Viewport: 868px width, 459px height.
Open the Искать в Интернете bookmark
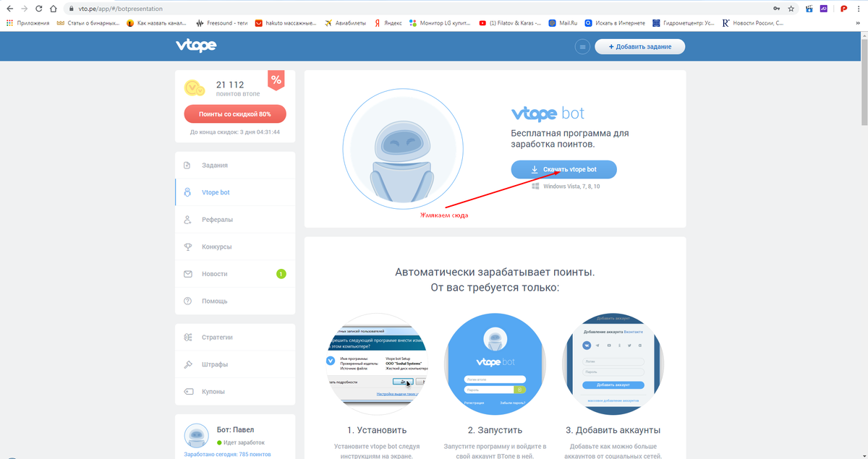pos(614,23)
